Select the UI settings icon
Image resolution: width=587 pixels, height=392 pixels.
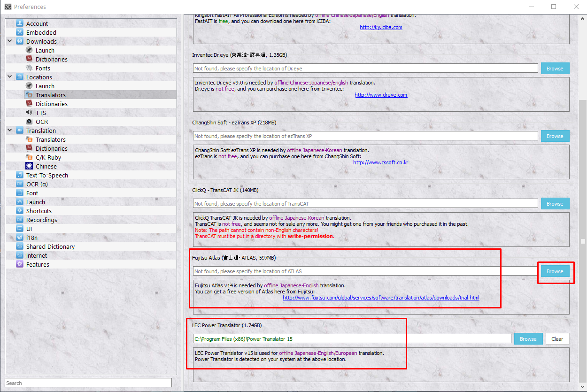tap(20, 229)
